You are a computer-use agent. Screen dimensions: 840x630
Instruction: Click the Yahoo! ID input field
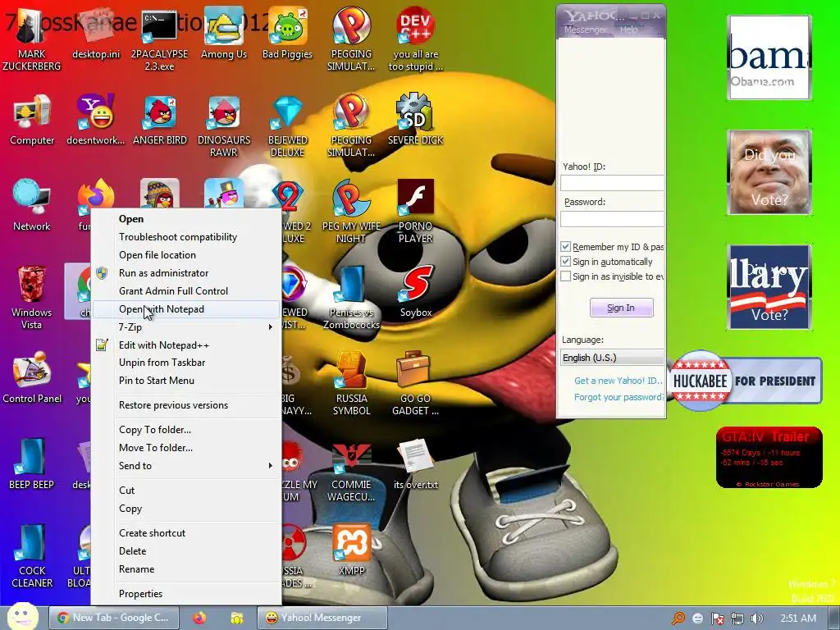click(612, 183)
